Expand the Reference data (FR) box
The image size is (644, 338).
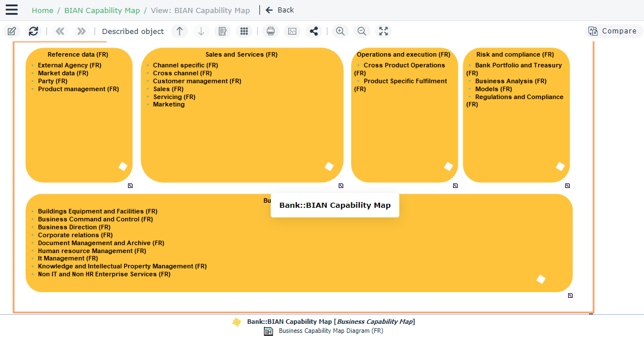130,186
